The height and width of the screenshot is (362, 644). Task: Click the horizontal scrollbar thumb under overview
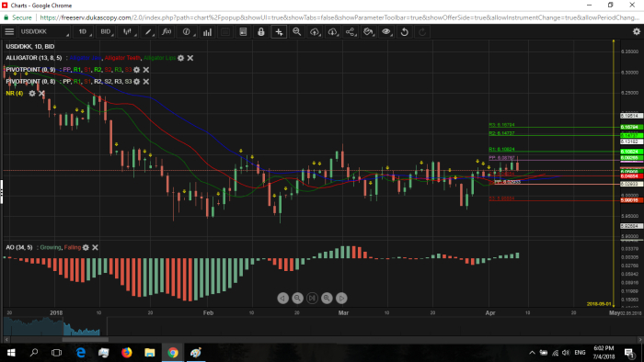(x=85, y=339)
